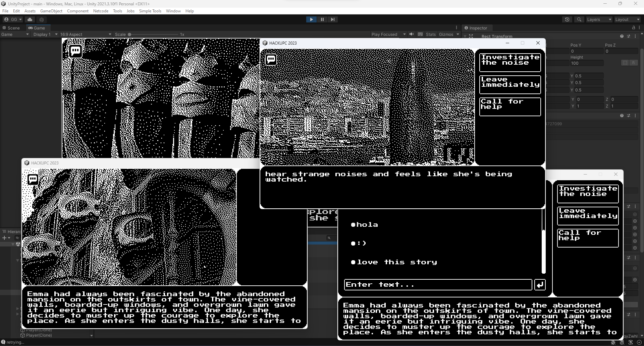Open the GameObject menu
Image resolution: width=644 pixels, height=346 pixels.
51,11
